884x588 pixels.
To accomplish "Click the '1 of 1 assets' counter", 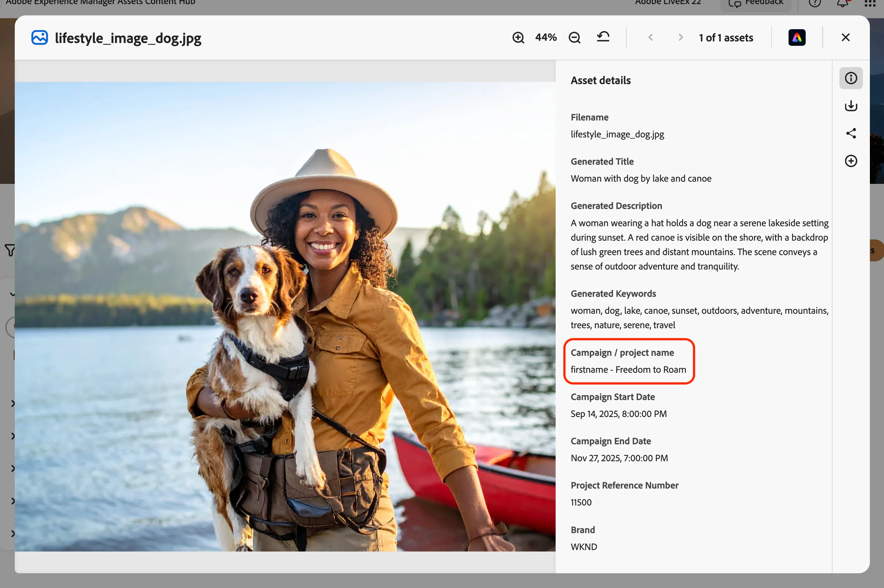I will point(726,38).
